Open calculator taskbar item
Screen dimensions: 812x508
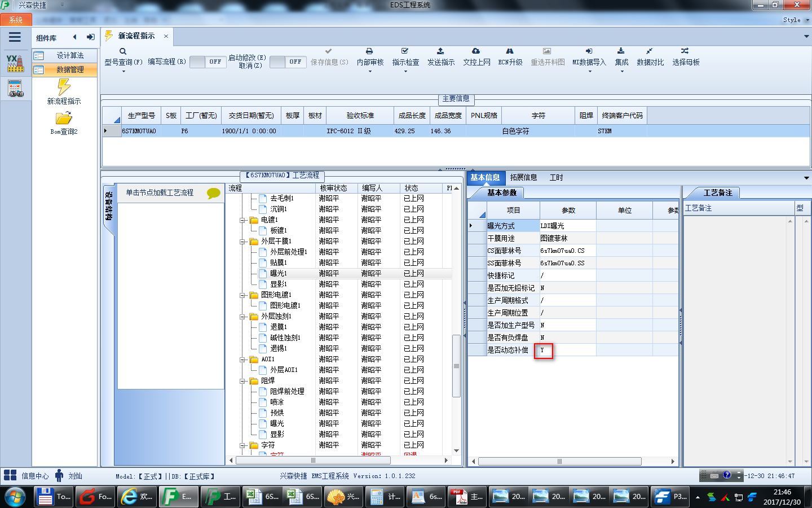pyautogui.click(x=384, y=497)
